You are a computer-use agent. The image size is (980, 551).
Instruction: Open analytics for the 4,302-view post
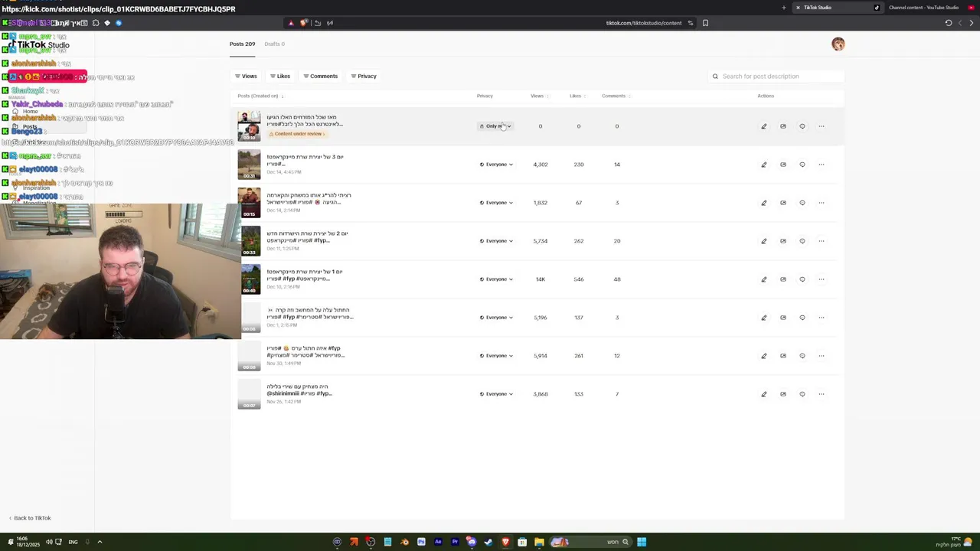[x=782, y=165]
